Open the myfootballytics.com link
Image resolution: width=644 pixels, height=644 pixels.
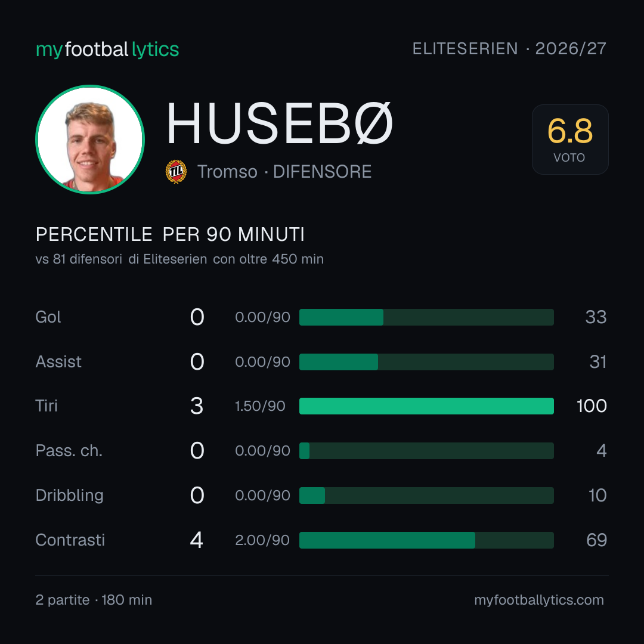pos(539,600)
